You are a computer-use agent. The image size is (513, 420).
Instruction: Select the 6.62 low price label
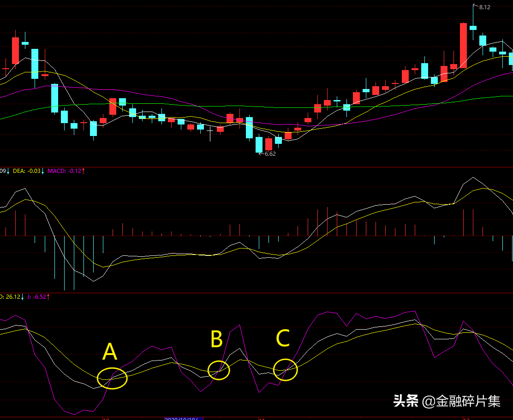pos(270,154)
